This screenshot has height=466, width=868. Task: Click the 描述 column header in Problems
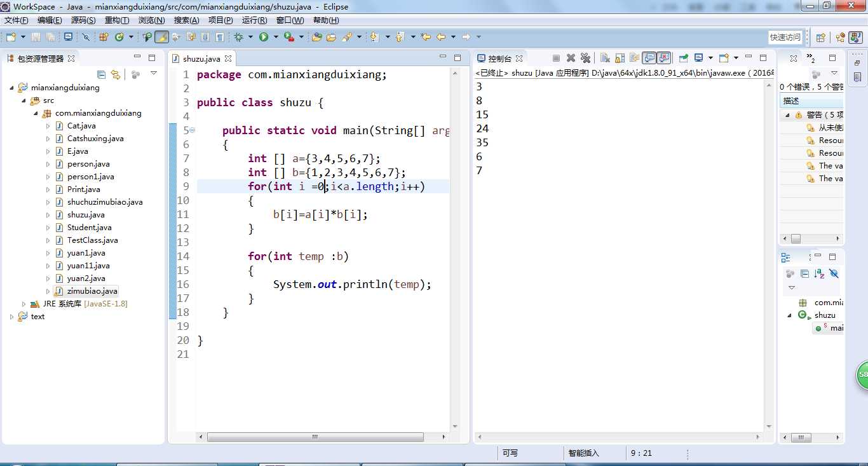[x=812, y=101]
